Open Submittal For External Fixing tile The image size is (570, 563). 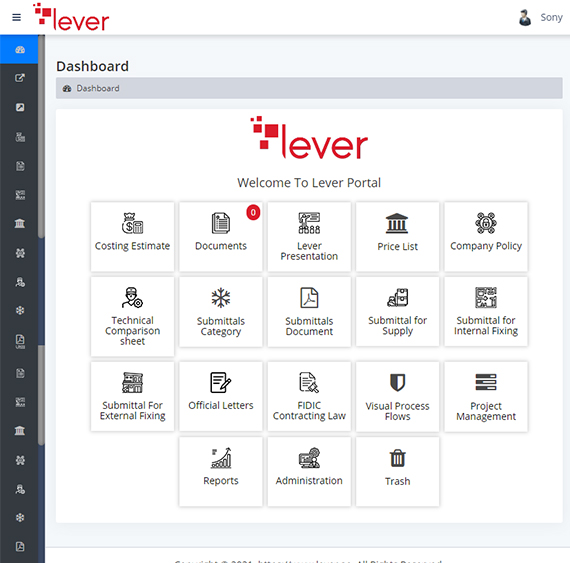tap(132, 397)
